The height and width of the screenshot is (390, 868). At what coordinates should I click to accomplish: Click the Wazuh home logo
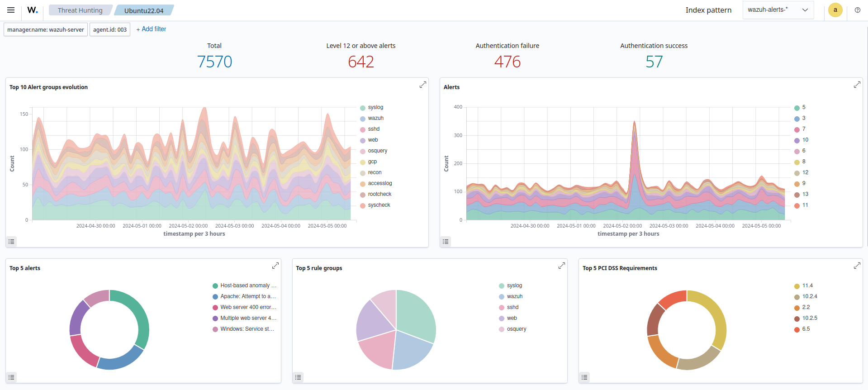(33, 10)
